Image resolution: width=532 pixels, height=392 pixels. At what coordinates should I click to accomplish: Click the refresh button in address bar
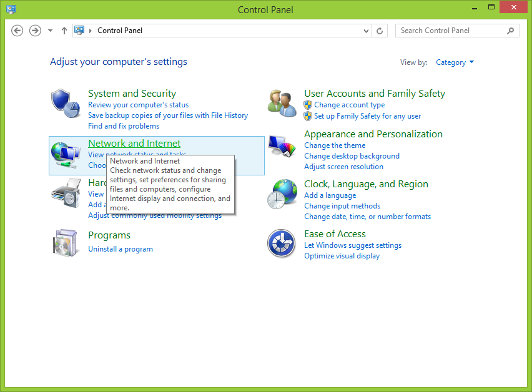[x=380, y=31]
